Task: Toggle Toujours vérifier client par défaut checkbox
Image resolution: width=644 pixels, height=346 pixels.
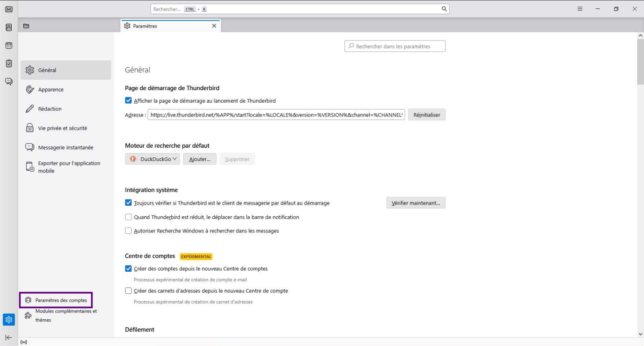Action: click(x=128, y=203)
